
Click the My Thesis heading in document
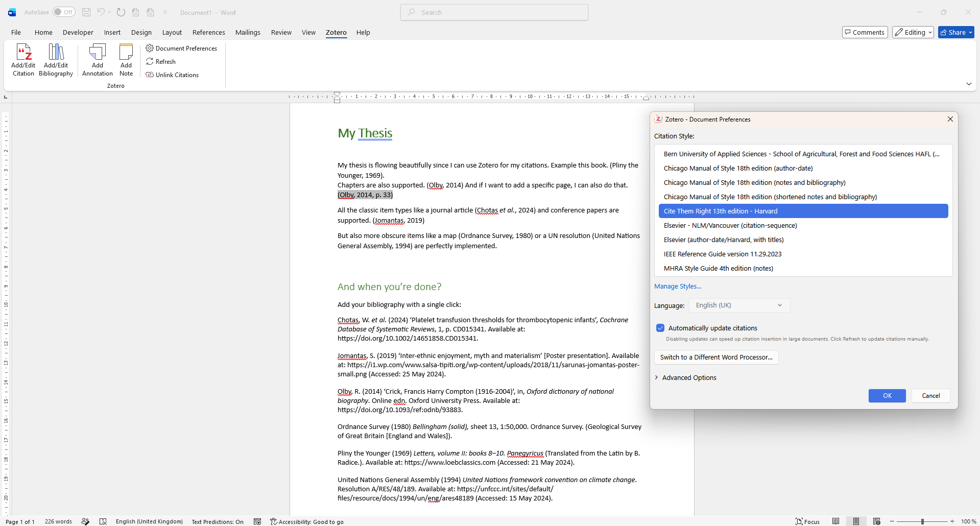tap(365, 133)
